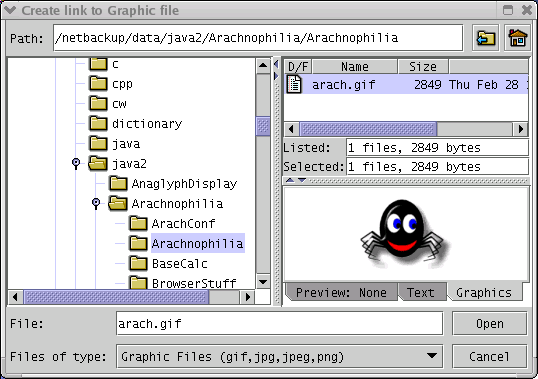Open the home directory icon
Screen dimensions: 538x379
click(517, 38)
